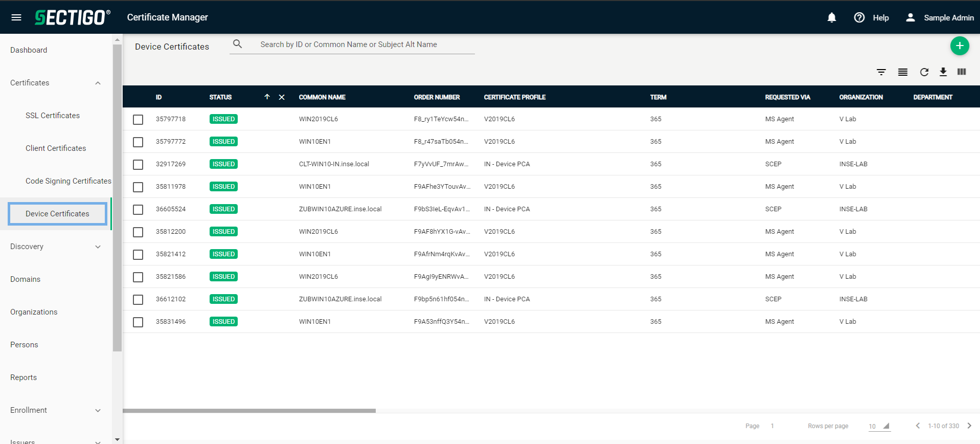Open the Domains page

tap(25, 279)
